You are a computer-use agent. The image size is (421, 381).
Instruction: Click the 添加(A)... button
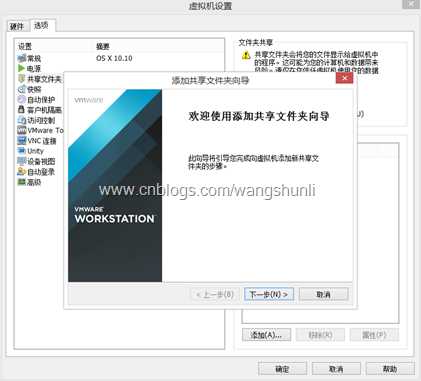point(266,335)
